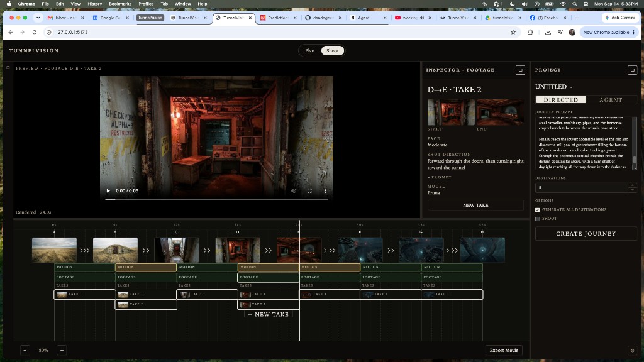644x362 pixels.
Task: Click Ask Gemini button
Action: tap(619, 18)
